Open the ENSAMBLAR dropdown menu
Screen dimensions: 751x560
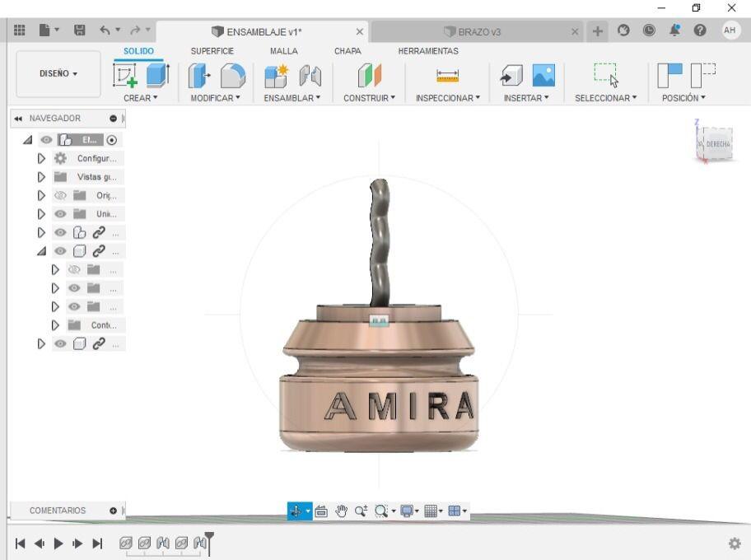(292, 98)
